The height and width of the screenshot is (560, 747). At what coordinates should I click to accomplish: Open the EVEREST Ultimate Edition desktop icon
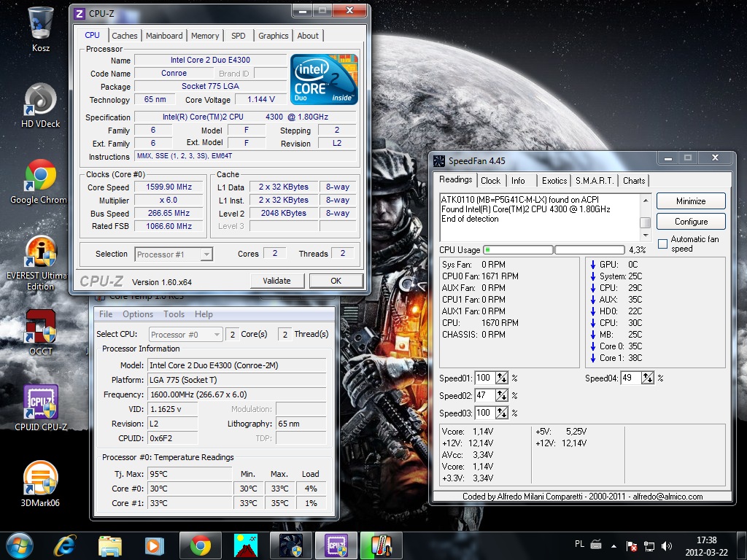coord(41,252)
